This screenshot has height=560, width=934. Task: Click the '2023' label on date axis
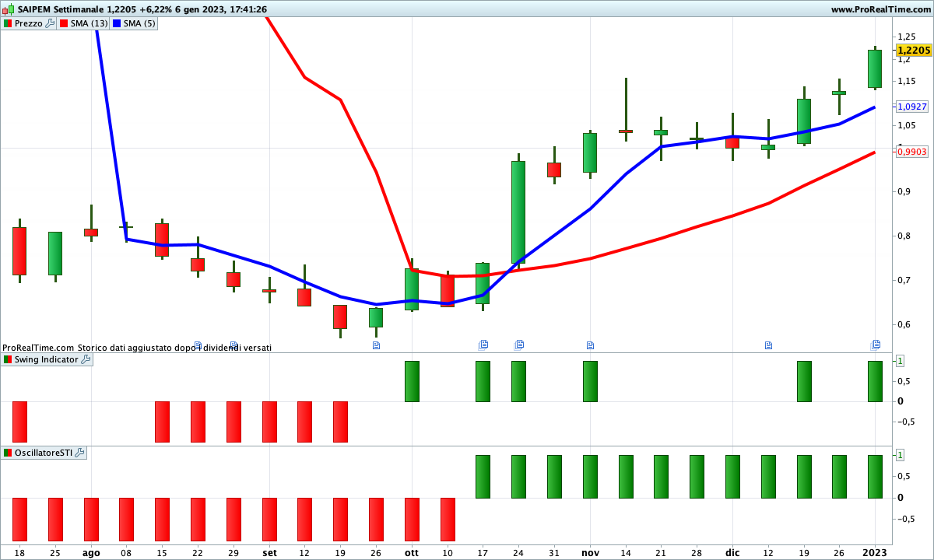tap(876, 553)
